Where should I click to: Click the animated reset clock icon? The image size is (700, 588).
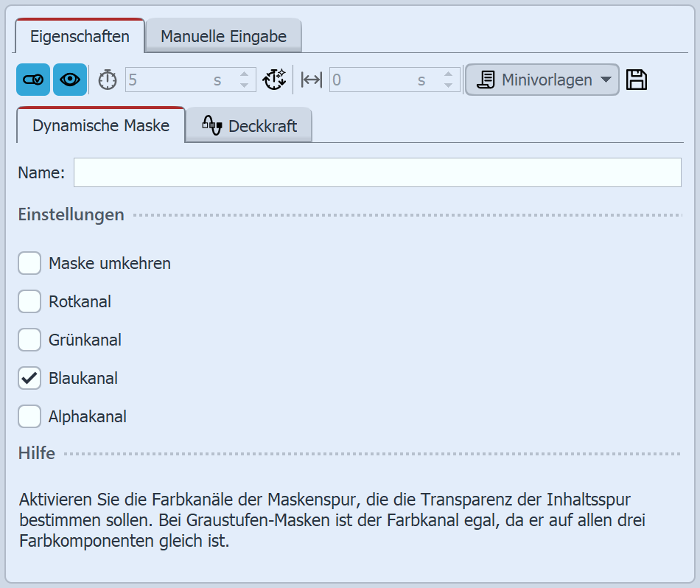point(274,80)
